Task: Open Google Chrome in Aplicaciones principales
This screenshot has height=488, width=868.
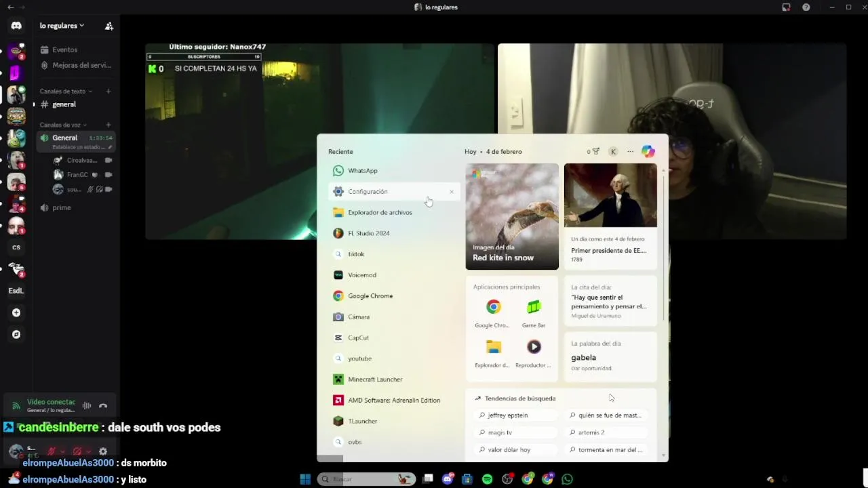Action: pos(493,314)
